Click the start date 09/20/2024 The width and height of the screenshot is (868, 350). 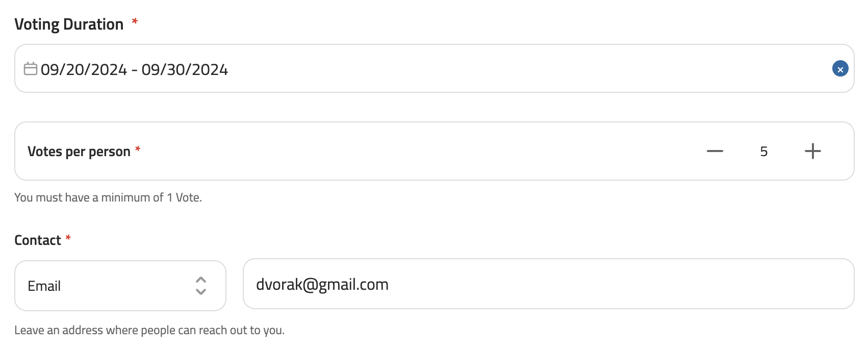tap(84, 69)
